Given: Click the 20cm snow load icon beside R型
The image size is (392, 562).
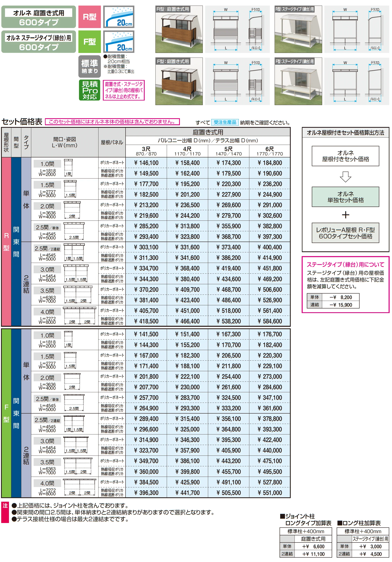Looking at the screenshot, I should pyautogui.click(x=119, y=17).
